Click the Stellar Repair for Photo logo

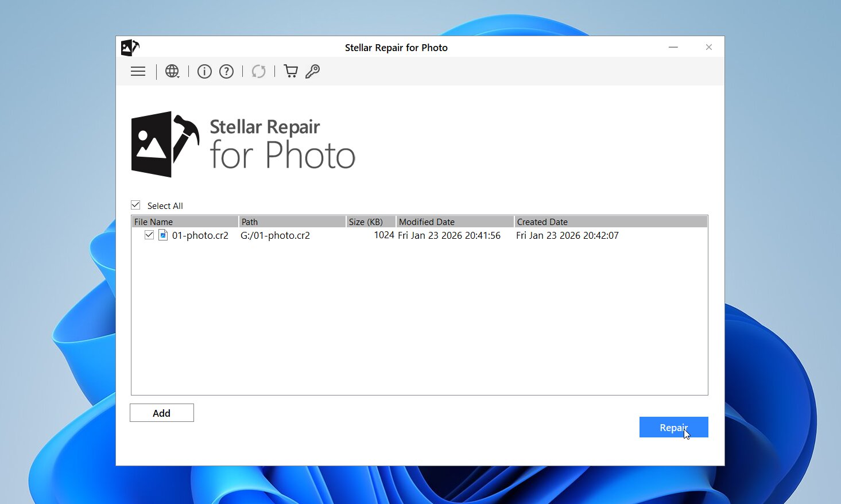click(243, 144)
